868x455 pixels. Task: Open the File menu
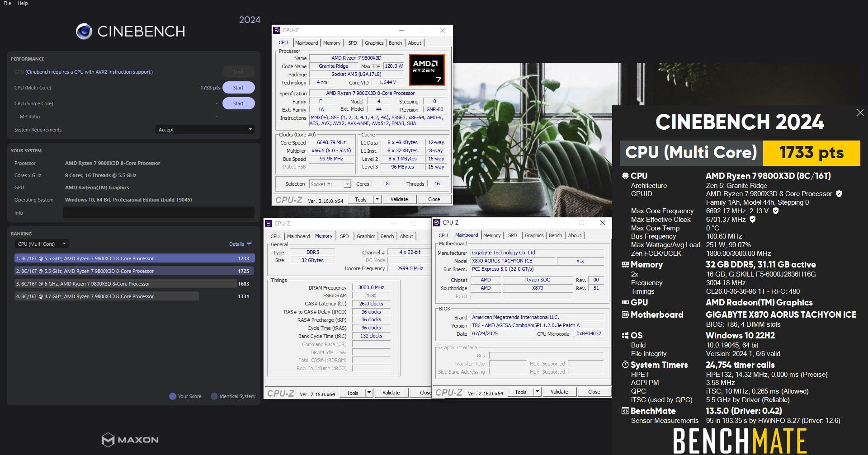(7, 3)
